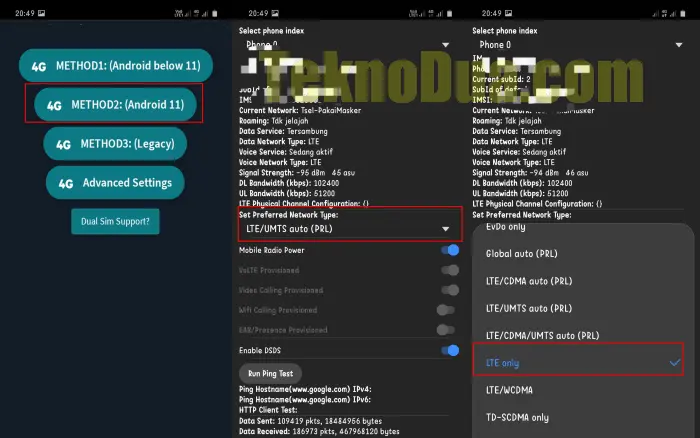The width and height of the screenshot is (700, 438).
Task: Disable the Enable DSDS switch
Action: 450,350
